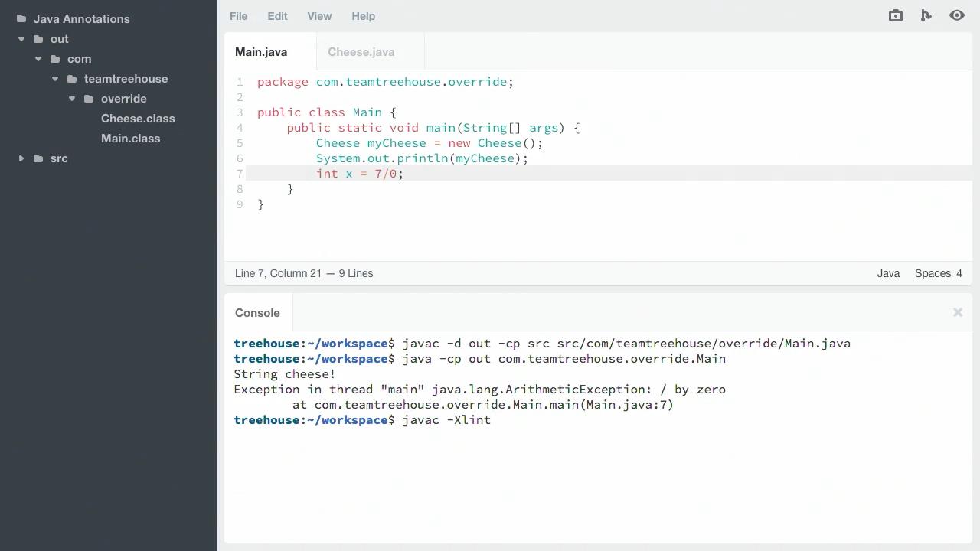Select the out folder label
The height and width of the screenshot is (551, 980).
pyautogui.click(x=59, y=39)
